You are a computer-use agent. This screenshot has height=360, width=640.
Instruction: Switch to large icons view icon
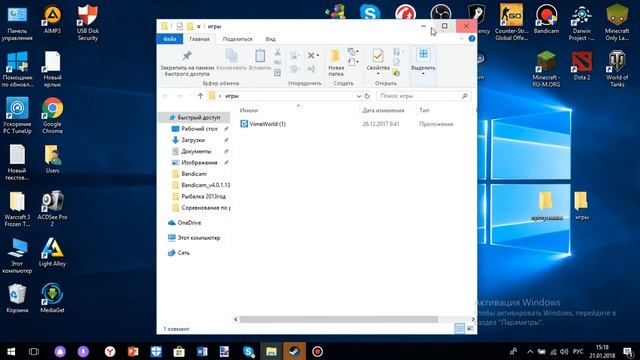coord(470,329)
